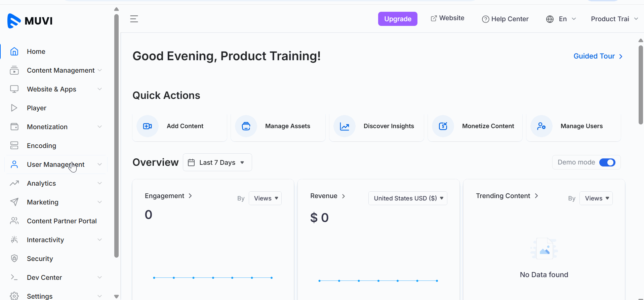Click the Manage Assets icon
Viewport: 644px width, 300px height.
(246, 126)
